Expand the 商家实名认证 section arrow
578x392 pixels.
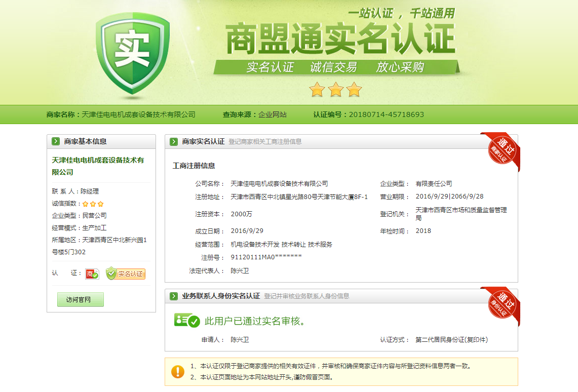tap(174, 142)
